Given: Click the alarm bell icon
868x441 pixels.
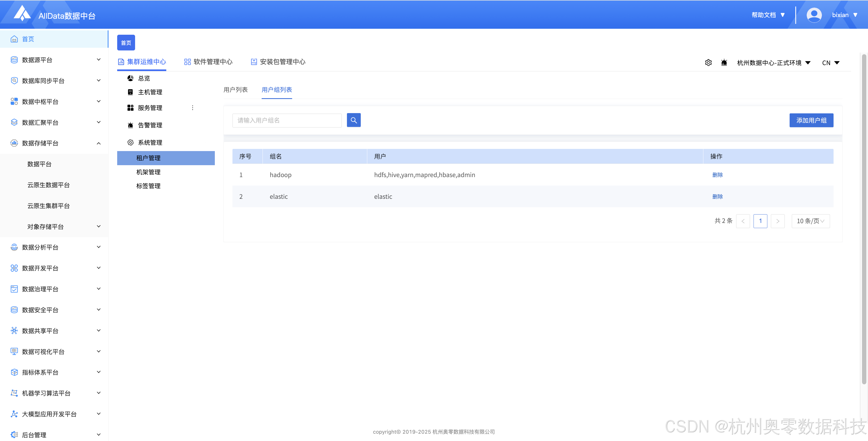Looking at the screenshot, I should coord(724,63).
